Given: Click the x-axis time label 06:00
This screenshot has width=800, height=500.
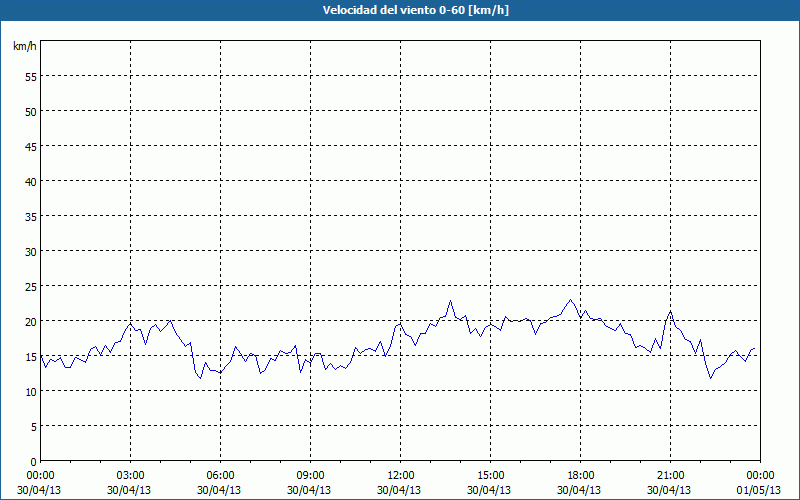Looking at the screenshot, I should coord(220,476).
